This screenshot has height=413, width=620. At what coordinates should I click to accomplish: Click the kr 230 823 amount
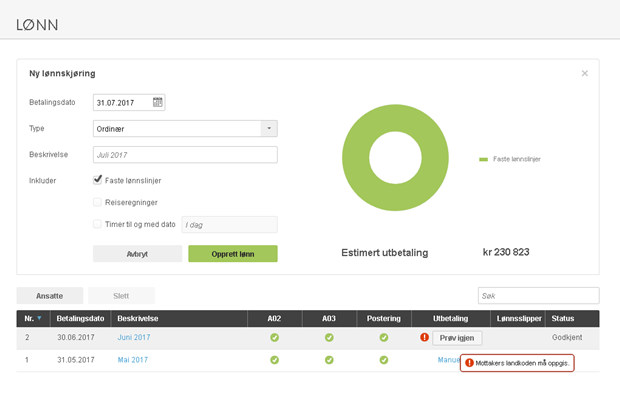coord(506,252)
